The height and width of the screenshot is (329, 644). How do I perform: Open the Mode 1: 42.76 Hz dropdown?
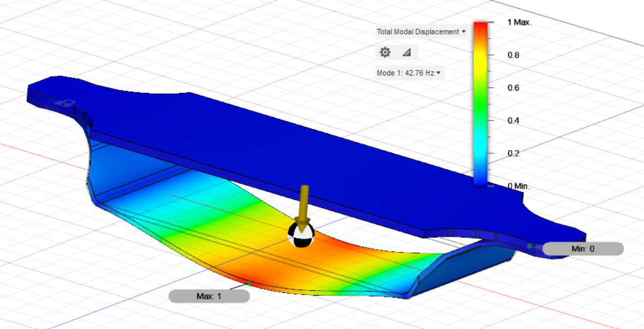[409, 73]
